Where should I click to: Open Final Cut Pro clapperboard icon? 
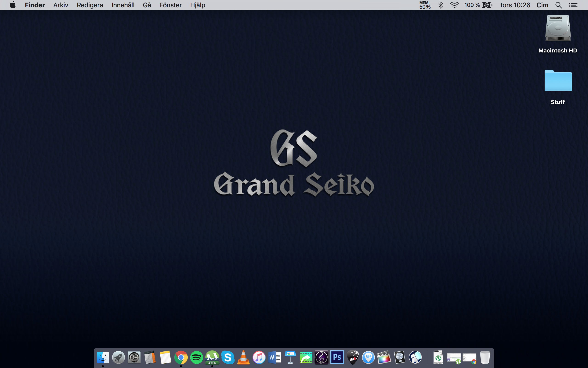(384, 357)
